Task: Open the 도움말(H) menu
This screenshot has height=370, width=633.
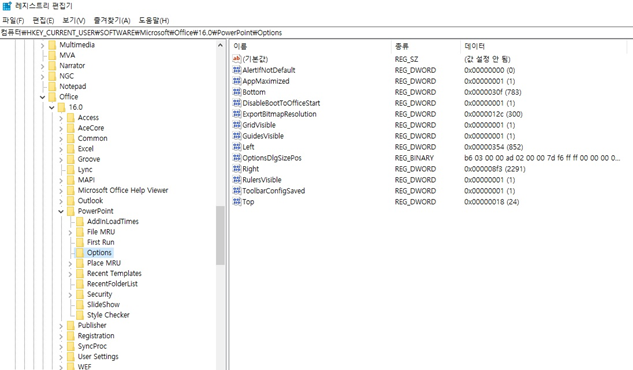Action: pos(153,21)
